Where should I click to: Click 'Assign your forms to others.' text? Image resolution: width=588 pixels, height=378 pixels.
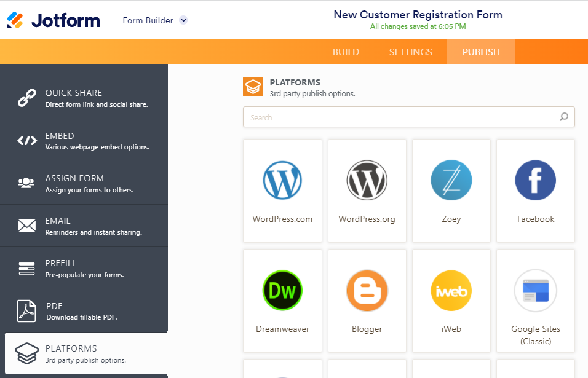[x=89, y=190]
